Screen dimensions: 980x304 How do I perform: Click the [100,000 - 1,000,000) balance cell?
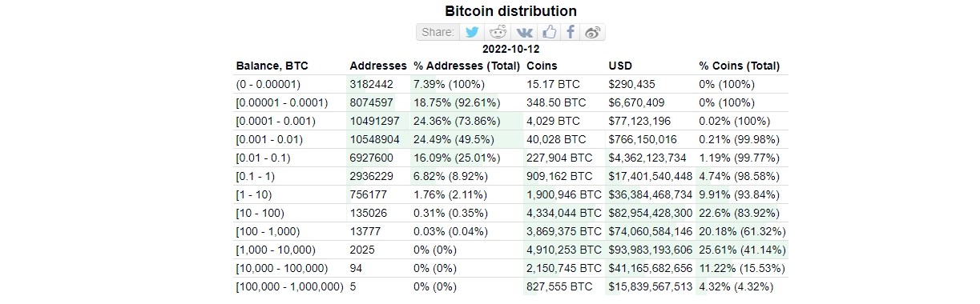pos(289,286)
